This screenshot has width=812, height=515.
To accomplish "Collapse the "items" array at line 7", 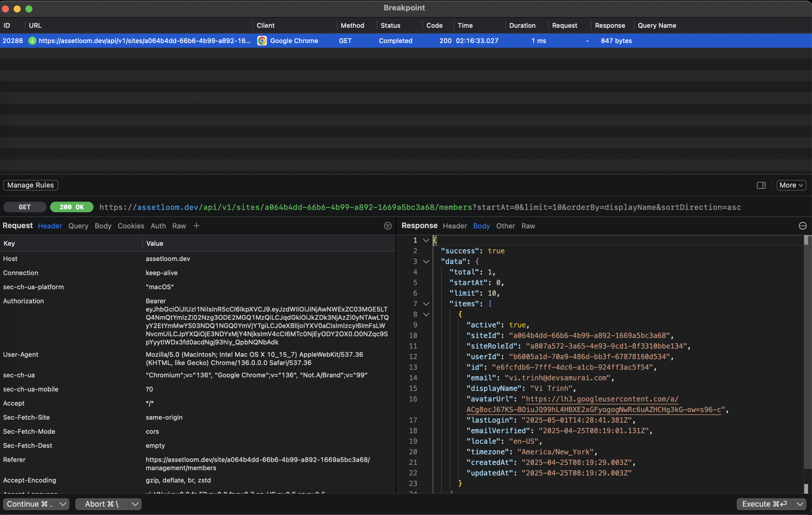I will [426, 304].
